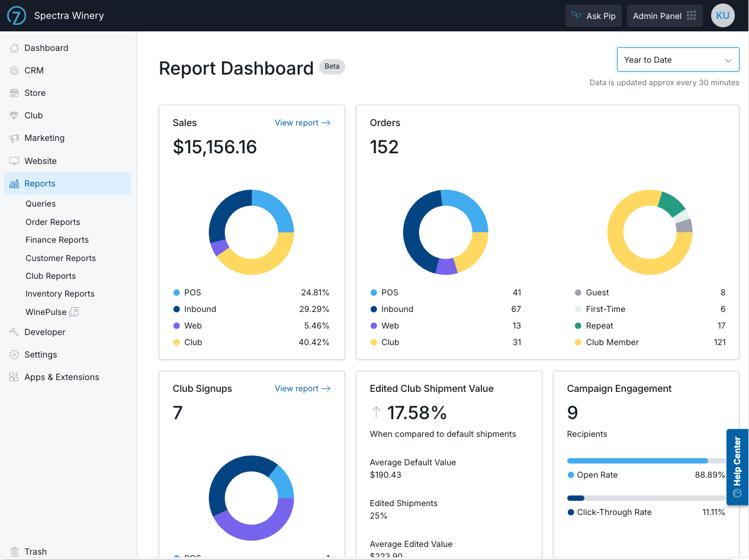Click the Reports bar chart icon

pos(14,184)
